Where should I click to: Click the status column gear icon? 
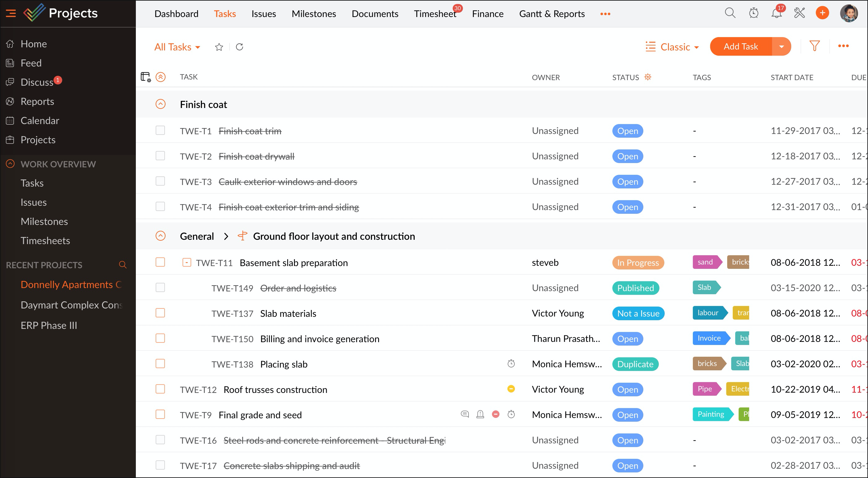pyautogui.click(x=648, y=77)
